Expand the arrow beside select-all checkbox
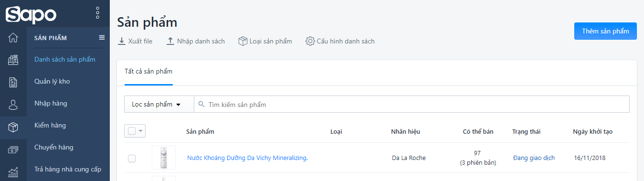 coord(141,131)
